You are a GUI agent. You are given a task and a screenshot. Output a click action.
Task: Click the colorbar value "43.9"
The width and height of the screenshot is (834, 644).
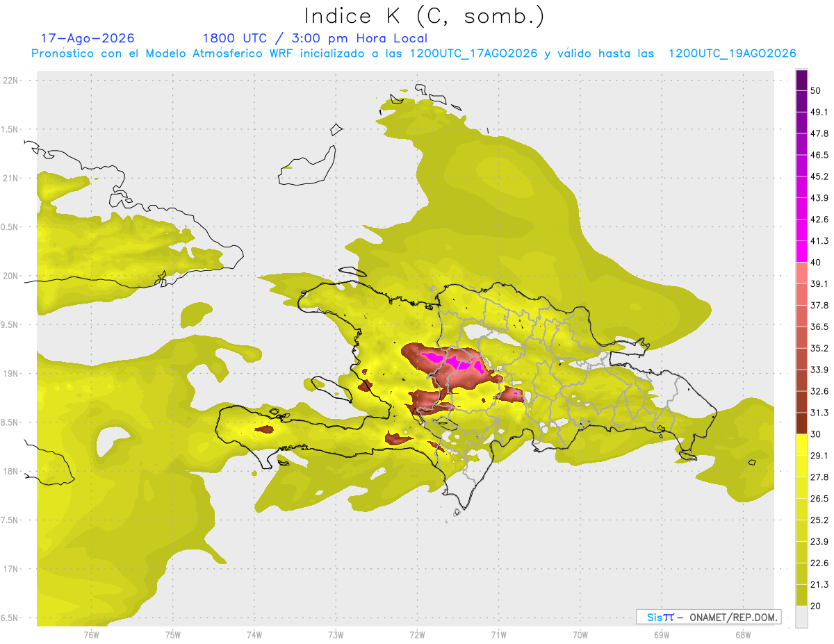819,198
